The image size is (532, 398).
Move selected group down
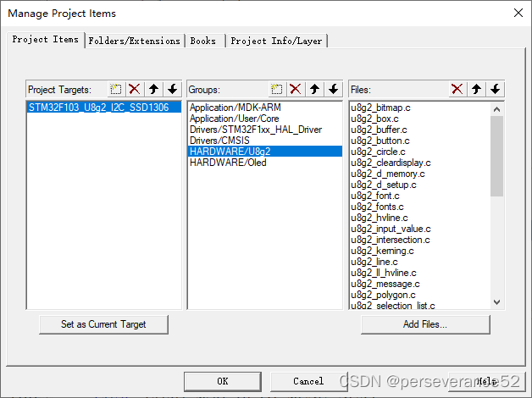[334, 90]
